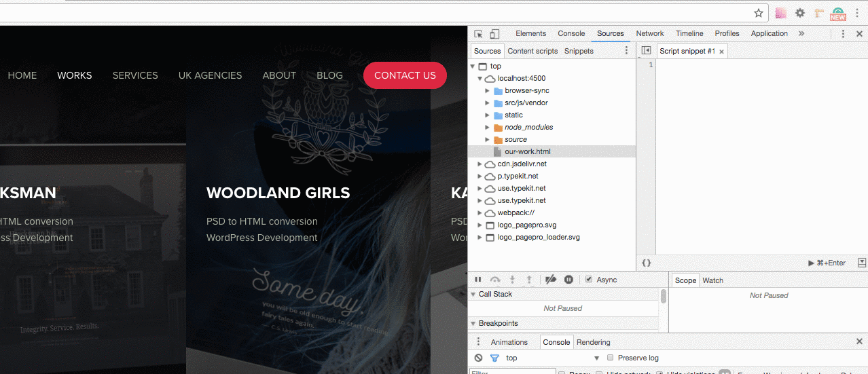Select the Watch tab
Screen dimensions: 868x374
point(712,280)
